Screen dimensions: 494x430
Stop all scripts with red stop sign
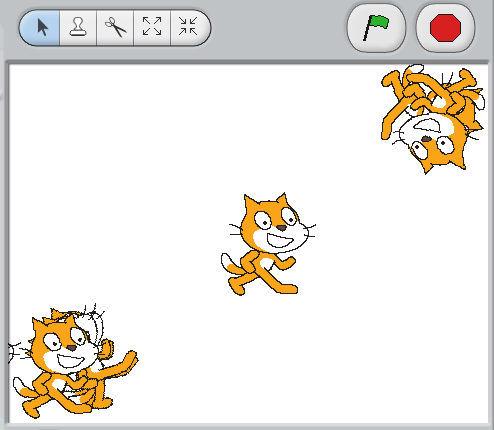pyautogui.click(x=445, y=28)
